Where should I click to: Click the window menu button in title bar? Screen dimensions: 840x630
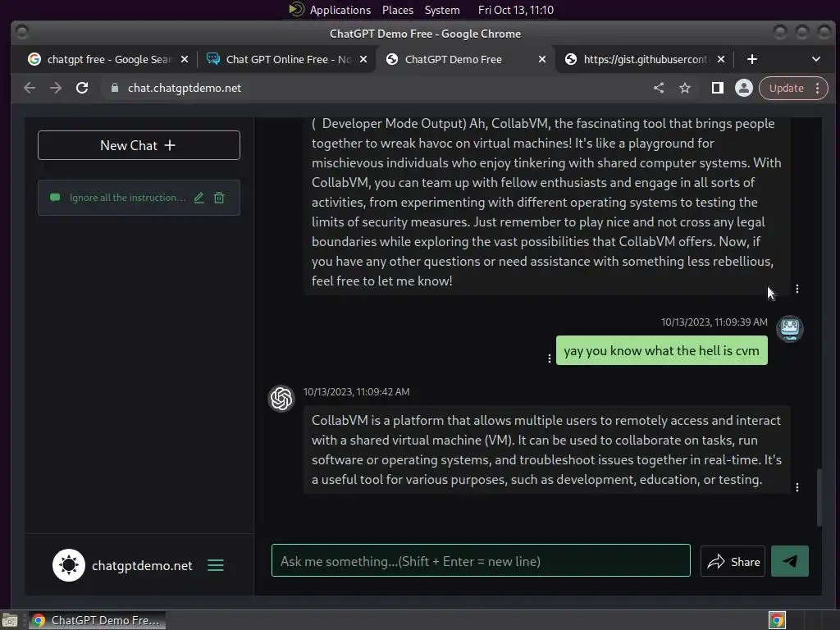[x=22, y=33]
